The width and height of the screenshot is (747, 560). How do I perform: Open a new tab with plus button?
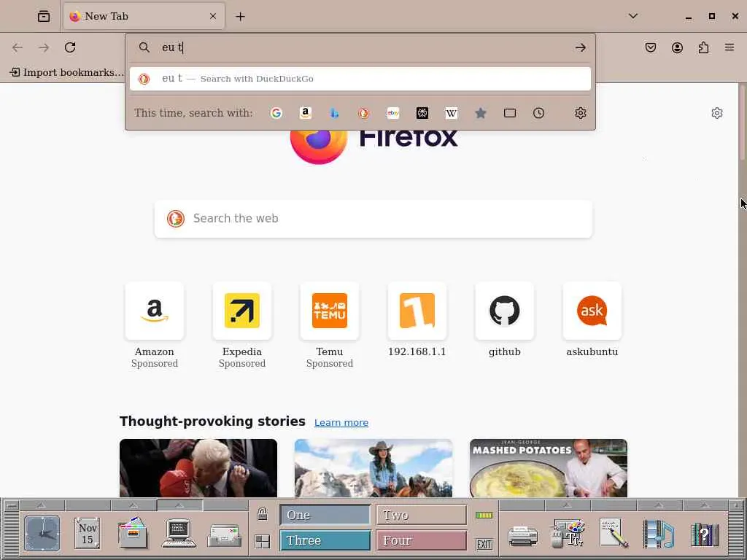coord(241,17)
